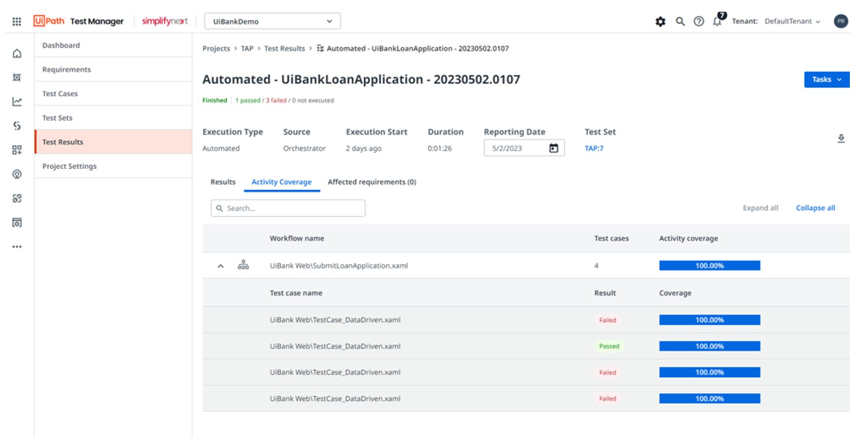Screen dimensions: 868x438
Task: Click the Projects breadcrumb link
Action: click(216, 49)
